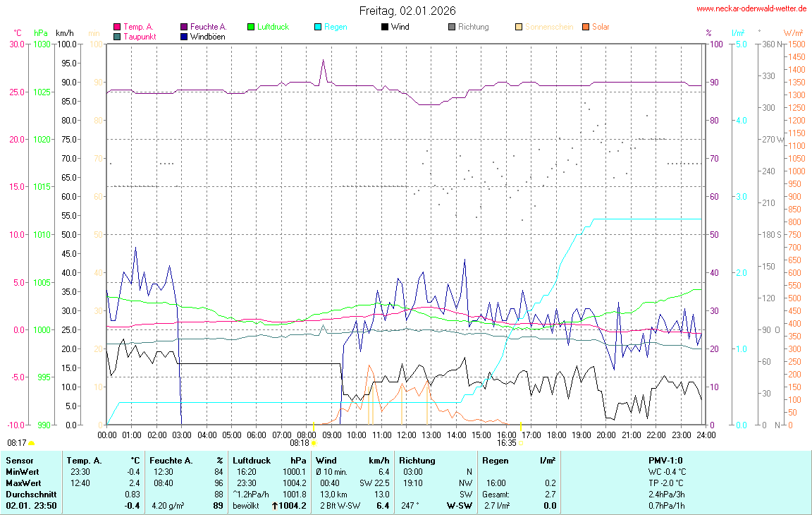Click the black Wind legend swatch
This screenshot has height=515, width=812.
tap(385, 27)
